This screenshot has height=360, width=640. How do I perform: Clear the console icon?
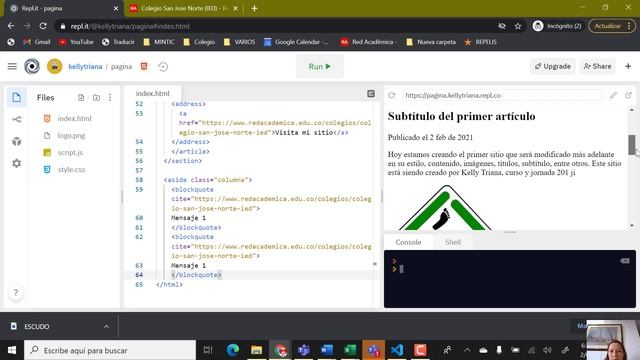click(x=625, y=261)
